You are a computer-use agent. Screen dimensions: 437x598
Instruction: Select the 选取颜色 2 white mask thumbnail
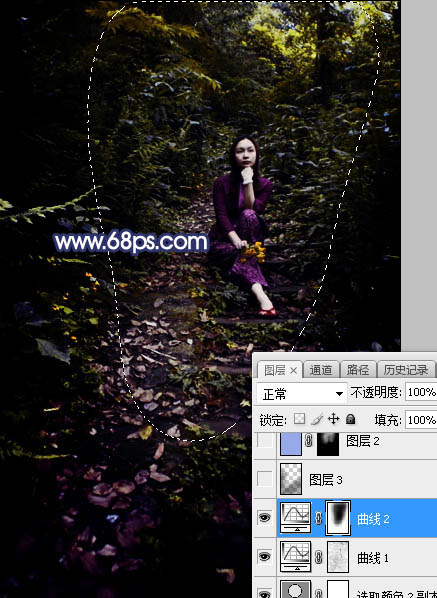(x=338, y=589)
